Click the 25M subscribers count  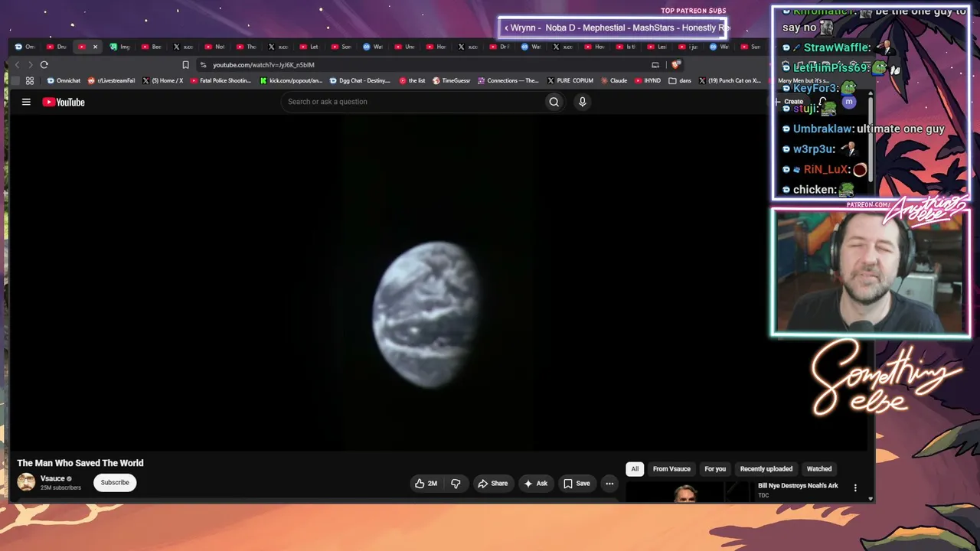point(60,487)
